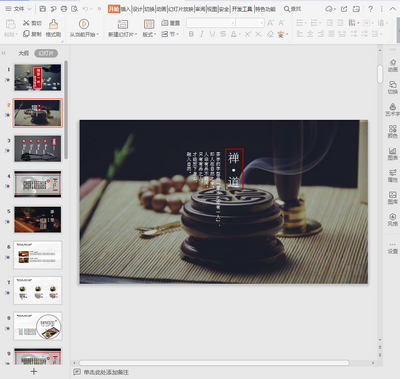
Task: Expand the 文件 menu dropdown arrow
Action: 29,9
